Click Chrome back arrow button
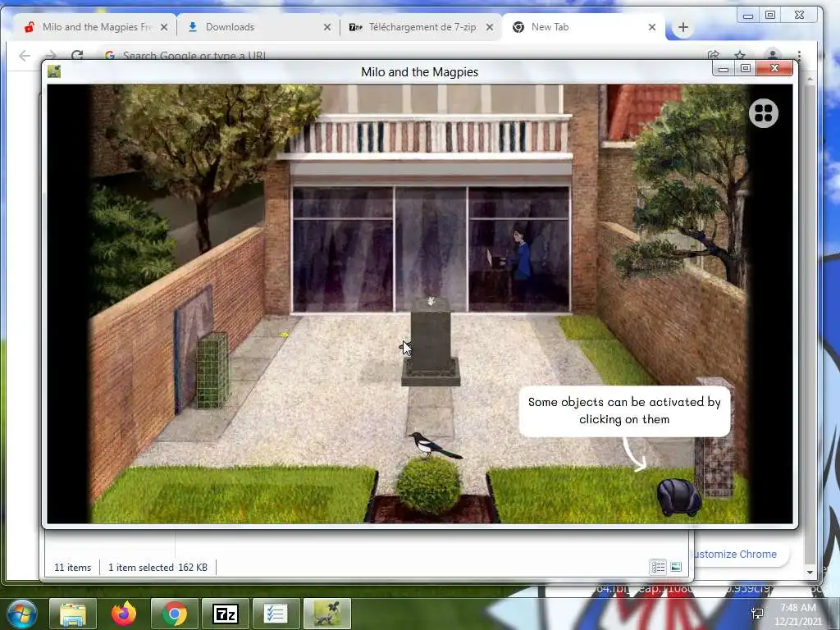Viewport: 840px width, 630px height. [25, 55]
